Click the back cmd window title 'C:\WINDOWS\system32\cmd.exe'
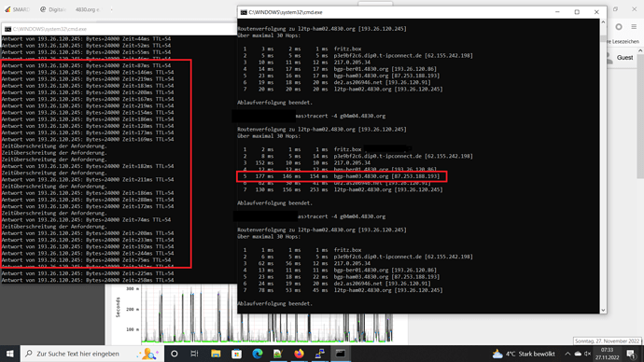Image resolution: width=644 pixels, height=362 pixels. click(x=49, y=29)
